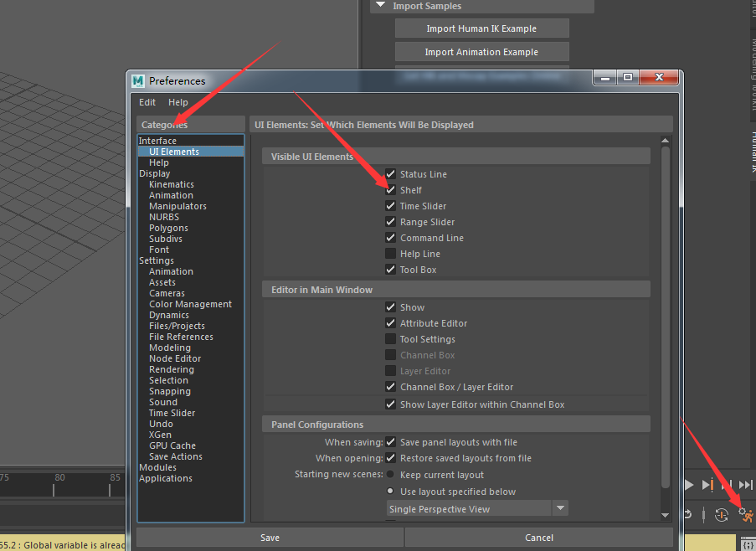Click the Auto Keyframe toggle icon

pyautogui.click(x=722, y=516)
